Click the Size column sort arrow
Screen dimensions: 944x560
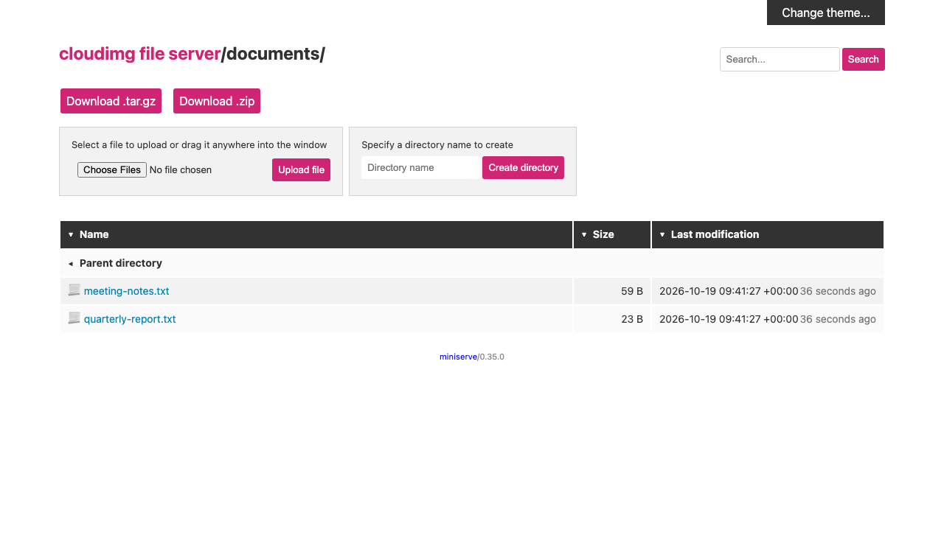coord(584,234)
